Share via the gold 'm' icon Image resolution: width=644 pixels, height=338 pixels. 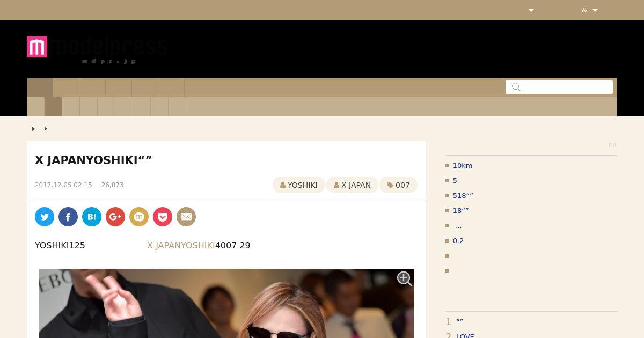(x=139, y=217)
